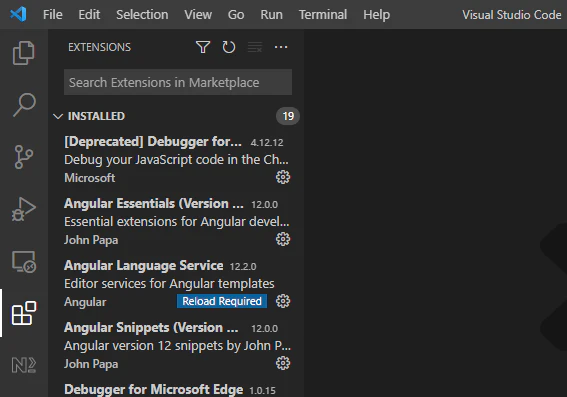Click the installed count badge 19

[x=288, y=116]
